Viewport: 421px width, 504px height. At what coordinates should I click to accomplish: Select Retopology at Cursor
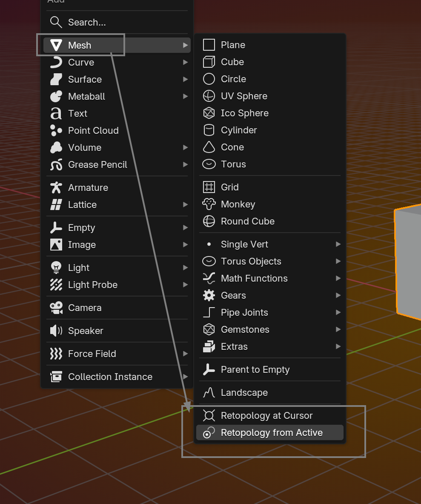pos(266,415)
